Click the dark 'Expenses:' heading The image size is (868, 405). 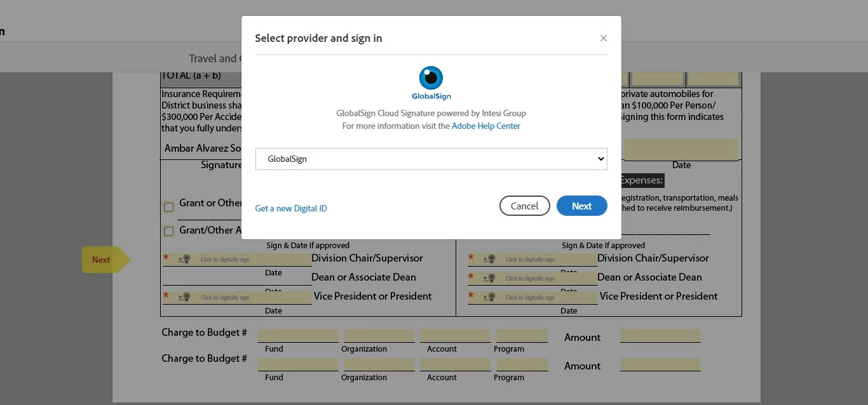pos(642,180)
